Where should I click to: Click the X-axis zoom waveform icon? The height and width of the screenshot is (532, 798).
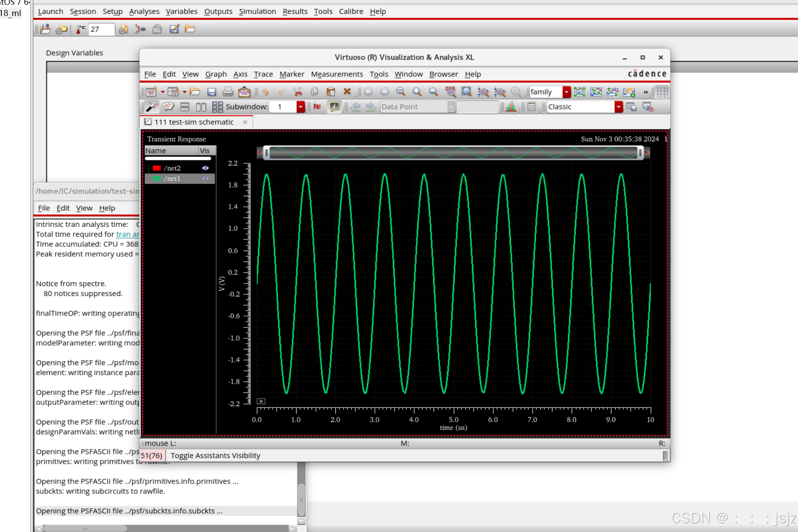coord(450,92)
